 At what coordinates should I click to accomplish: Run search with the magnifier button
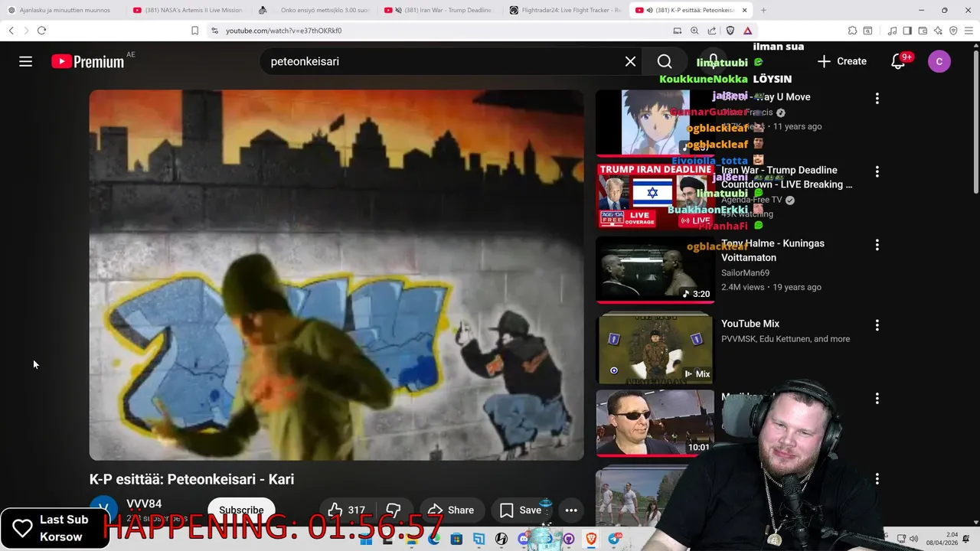pos(665,61)
